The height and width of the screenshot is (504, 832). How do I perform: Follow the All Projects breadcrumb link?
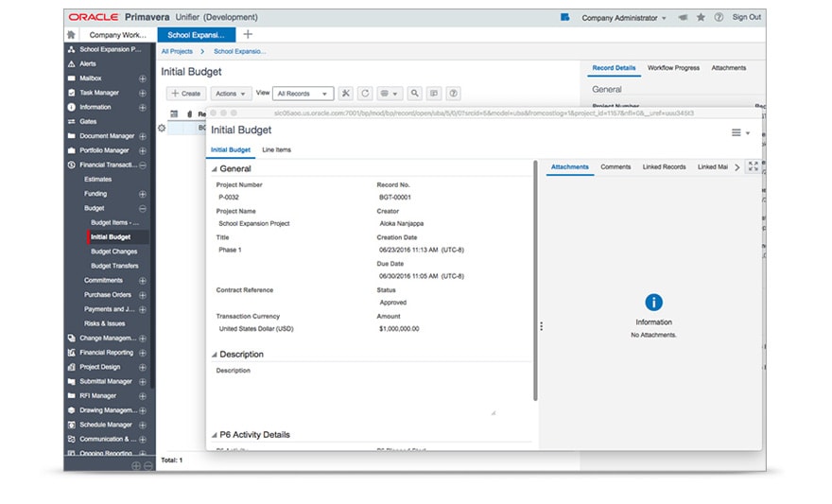click(177, 51)
